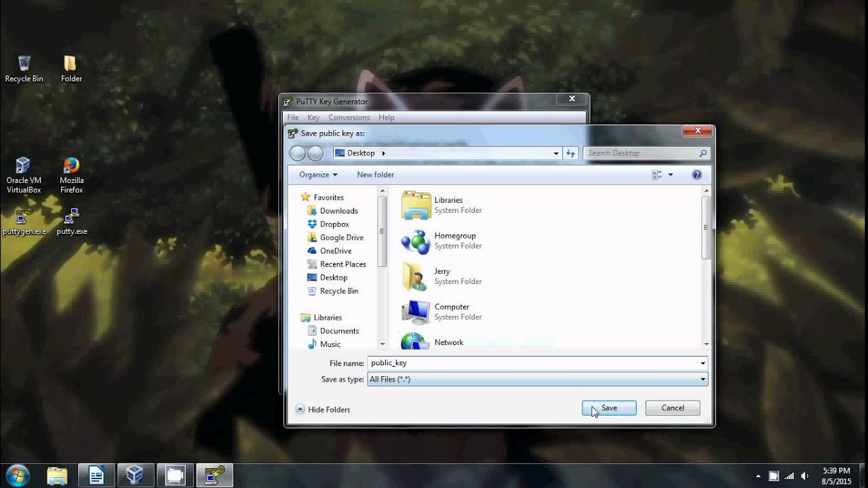This screenshot has width=868, height=488.
Task: Select OneDrive in the navigation pane
Action: click(x=330, y=251)
